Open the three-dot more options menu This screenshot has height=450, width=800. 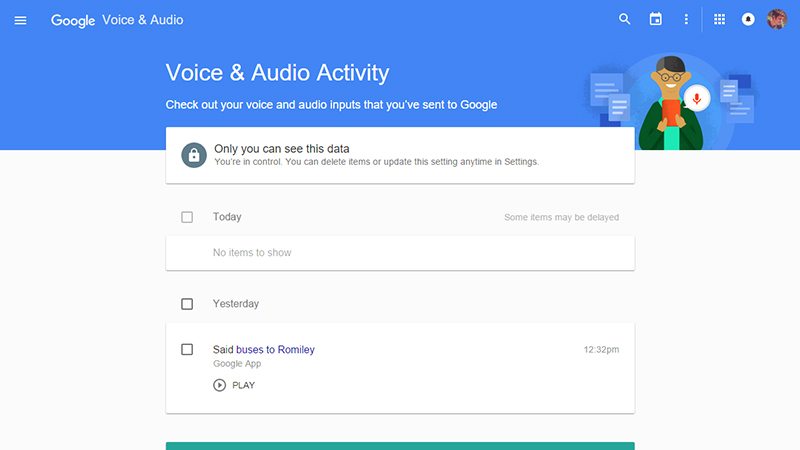686,19
